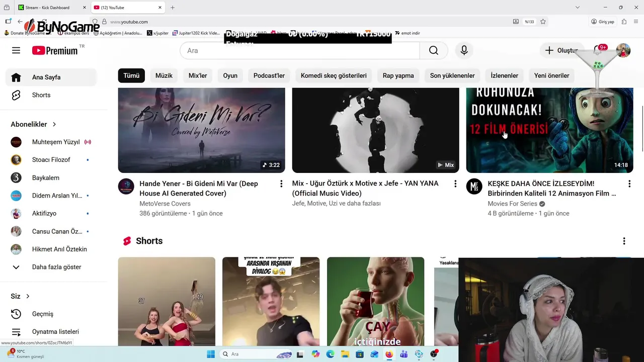The width and height of the screenshot is (644, 362).
Task: Open Geçmiş history in sidebar
Action: pyautogui.click(x=51, y=314)
